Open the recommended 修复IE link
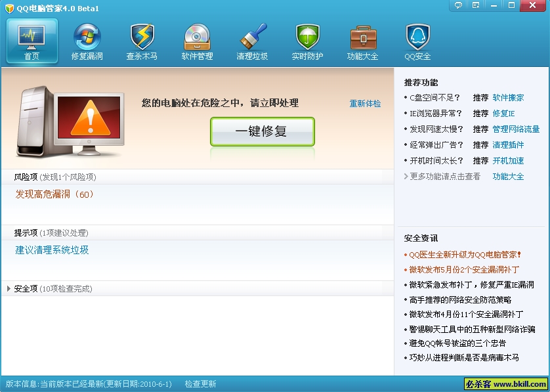This screenshot has width=550, height=392. (503, 114)
